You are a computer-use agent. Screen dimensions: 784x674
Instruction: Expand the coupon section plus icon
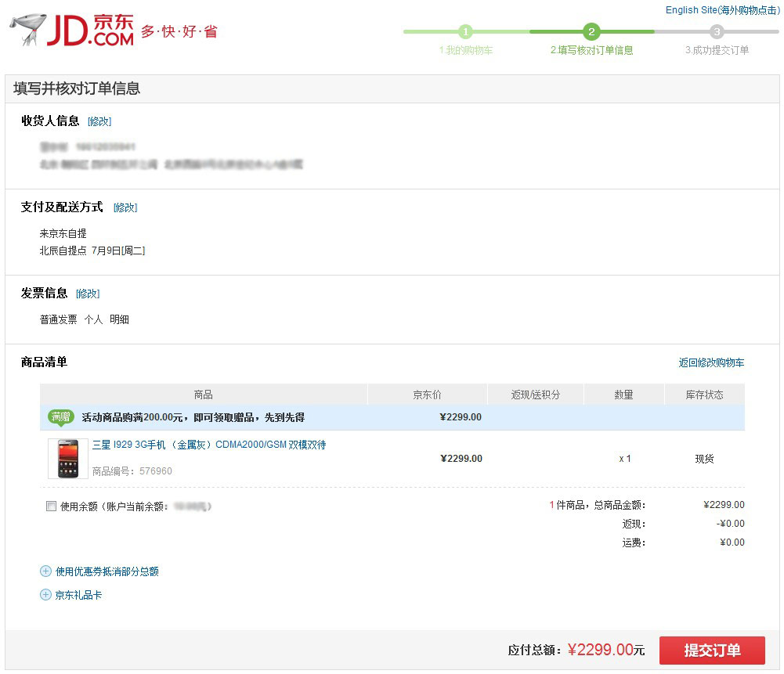45,571
